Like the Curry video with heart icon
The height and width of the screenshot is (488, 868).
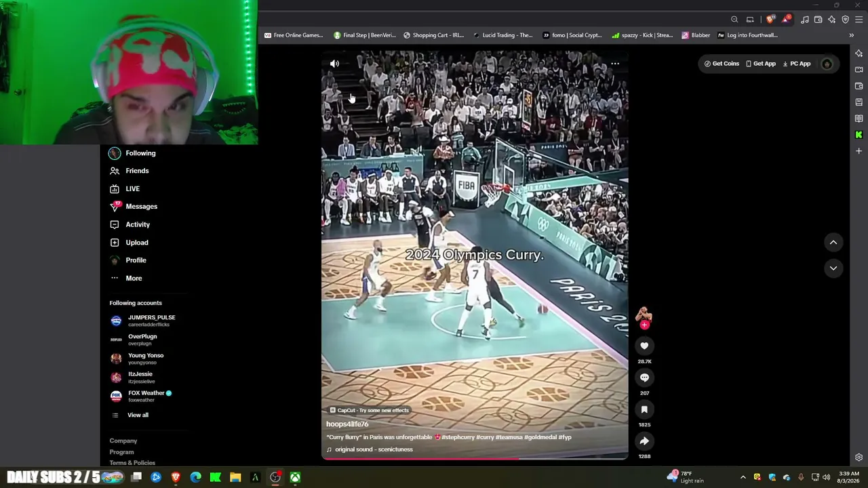click(x=644, y=346)
